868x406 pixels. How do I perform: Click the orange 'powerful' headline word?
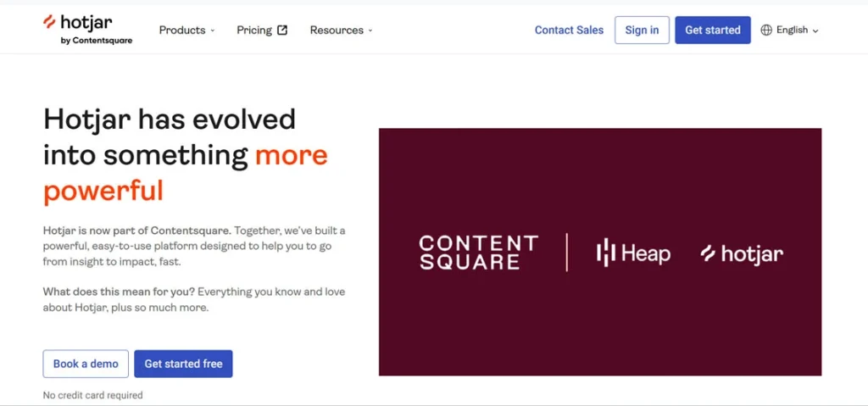coord(103,190)
